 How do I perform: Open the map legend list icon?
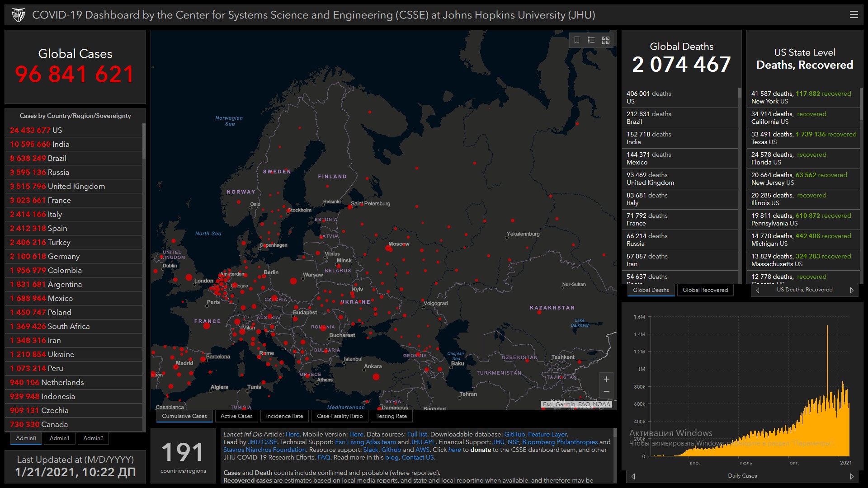pos(591,40)
